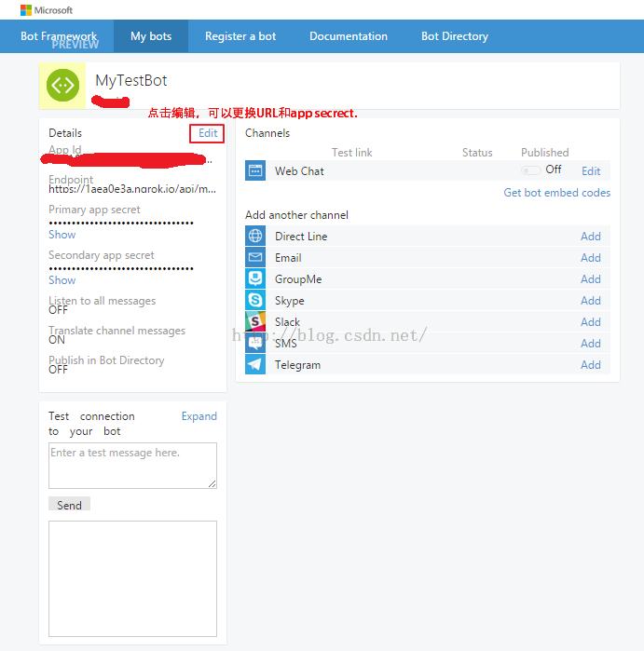This screenshot has height=651, width=644.
Task: Click the Telegram channel name
Action: pyautogui.click(x=297, y=365)
